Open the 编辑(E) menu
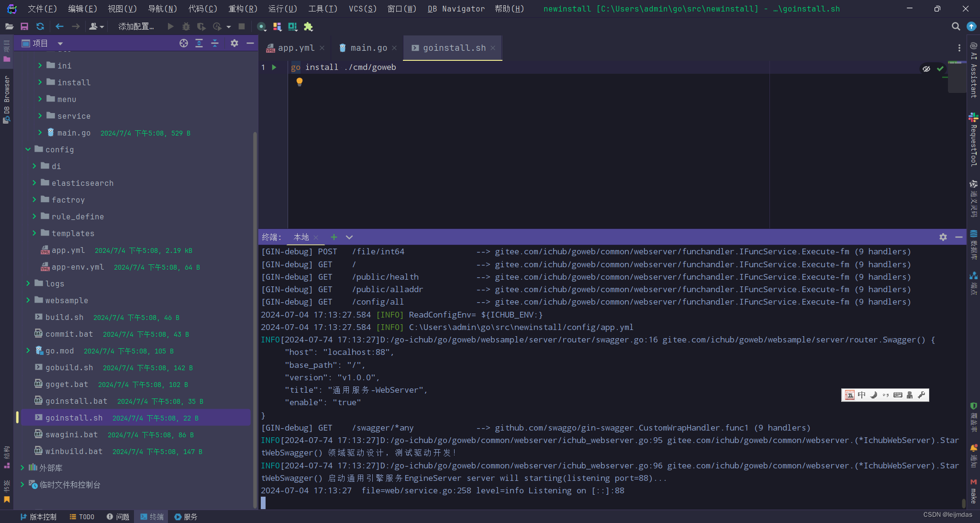The height and width of the screenshot is (523, 980). (82, 9)
